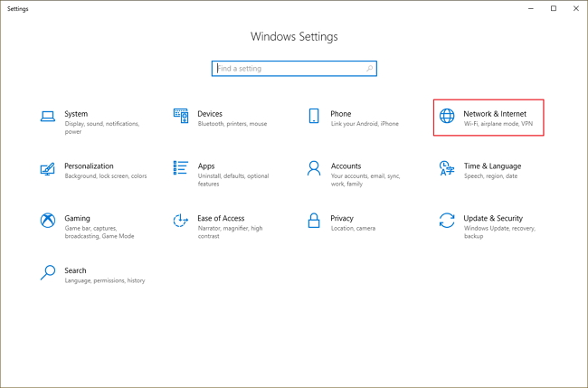Click the Find a setting search box
This screenshot has height=388, width=588.
(294, 69)
